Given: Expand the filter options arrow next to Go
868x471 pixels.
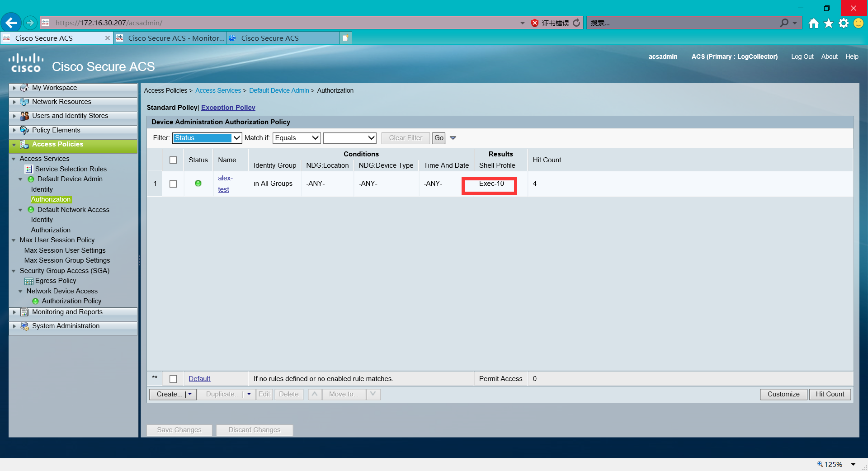Looking at the screenshot, I should click(453, 138).
